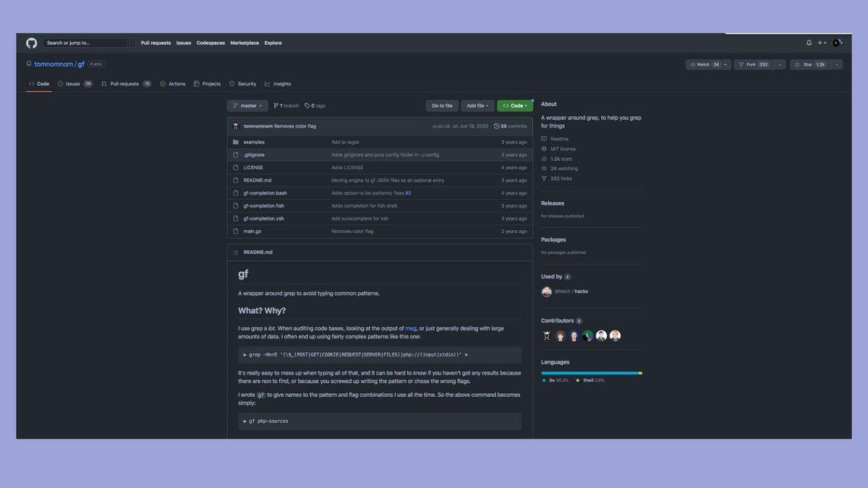Viewport: 868px width, 488px height.
Task: Watch the repository with the Watch button
Action: click(708, 64)
